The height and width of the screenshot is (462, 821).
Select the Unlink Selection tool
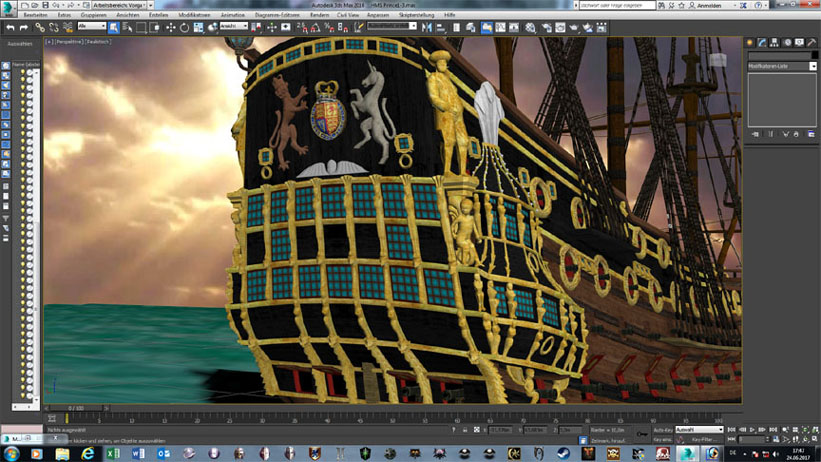point(54,27)
